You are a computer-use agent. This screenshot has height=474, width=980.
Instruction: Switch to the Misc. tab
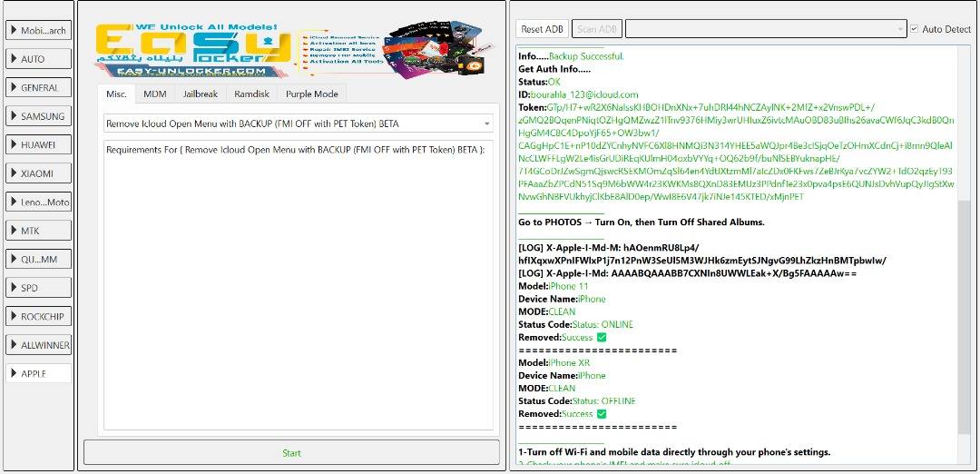116,94
